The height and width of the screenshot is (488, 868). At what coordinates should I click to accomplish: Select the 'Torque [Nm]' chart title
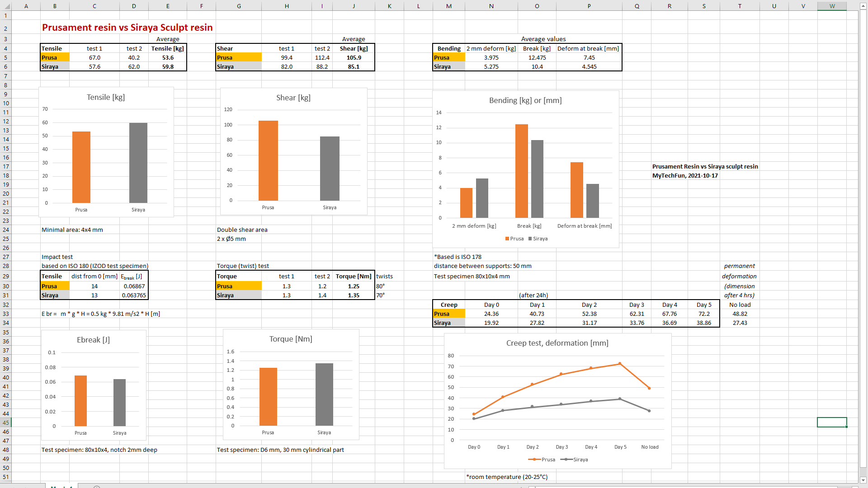[291, 339]
